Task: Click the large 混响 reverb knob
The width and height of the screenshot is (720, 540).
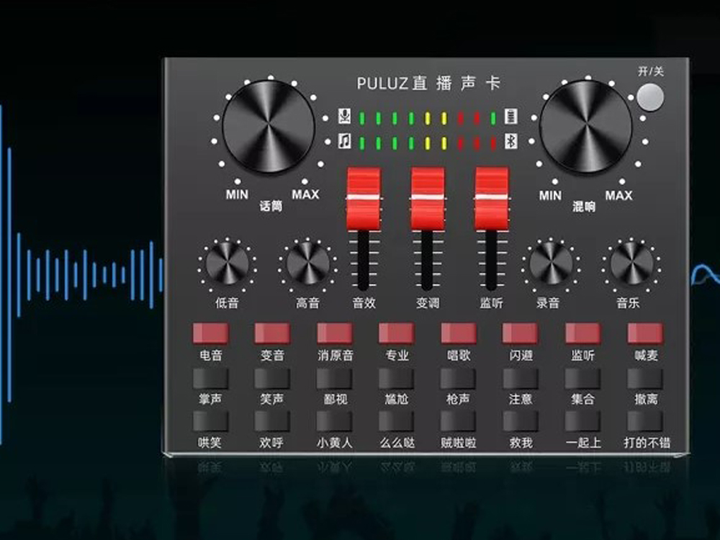Action: coord(586,127)
